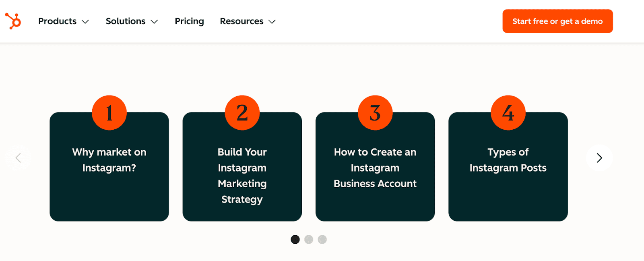This screenshot has height=261, width=644.
Task: Click Start free or get a demo
Action: pyautogui.click(x=557, y=21)
